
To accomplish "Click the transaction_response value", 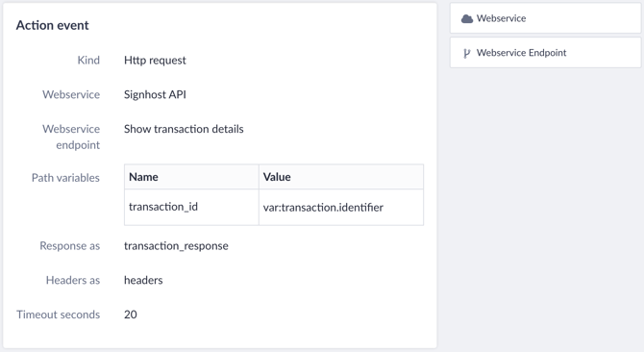I will click(176, 245).
